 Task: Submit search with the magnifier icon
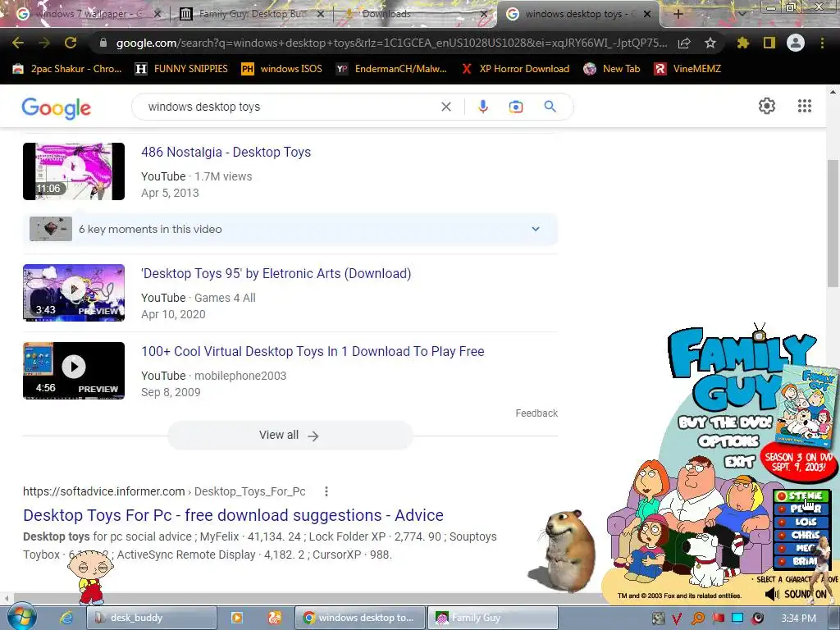(x=550, y=107)
